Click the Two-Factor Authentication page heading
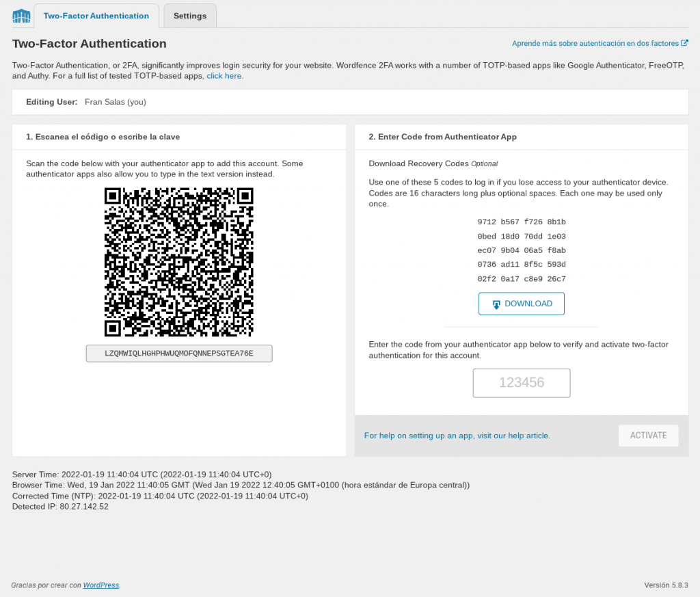Screen dimensions: 700x597 tap(90, 43)
